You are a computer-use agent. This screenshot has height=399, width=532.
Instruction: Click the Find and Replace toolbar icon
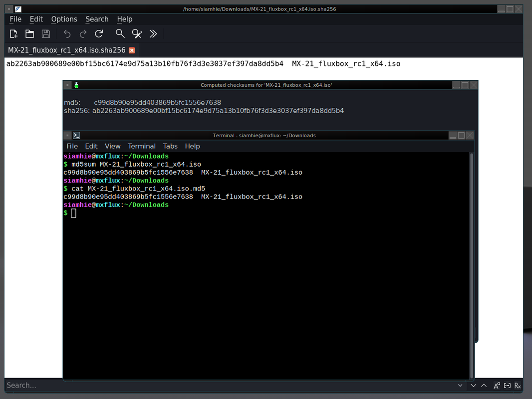click(x=137, y=34)
